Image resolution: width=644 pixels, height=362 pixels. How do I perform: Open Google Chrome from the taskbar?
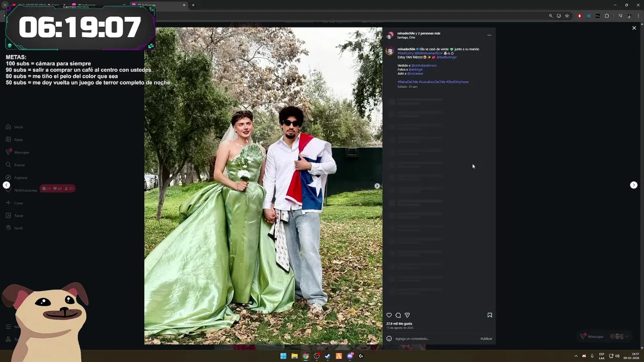[x=305, y=356]
